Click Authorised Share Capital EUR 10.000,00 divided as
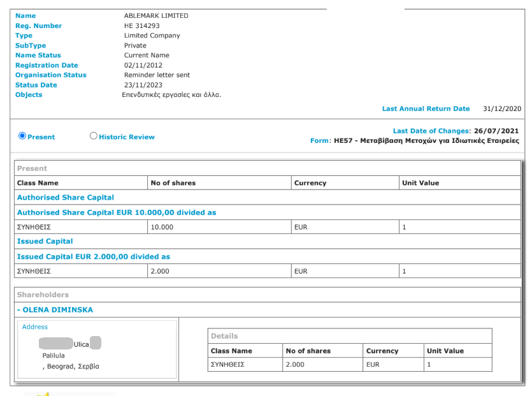This screenshot has width=532, height=396. click(117, 212)
